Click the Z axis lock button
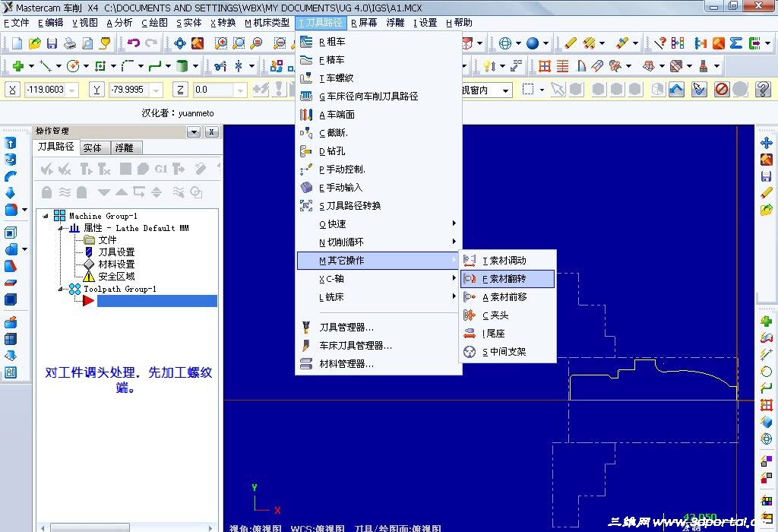 pyautogui.click(x=180, y=90)
